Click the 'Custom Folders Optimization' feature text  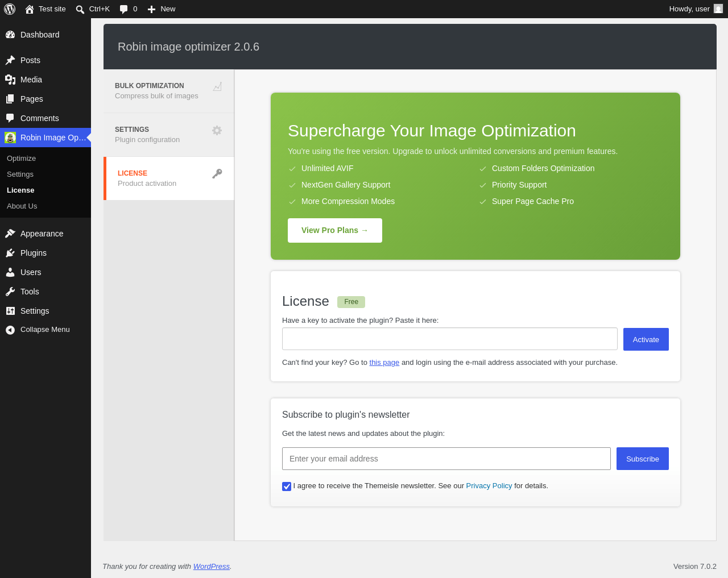point(543,168)
